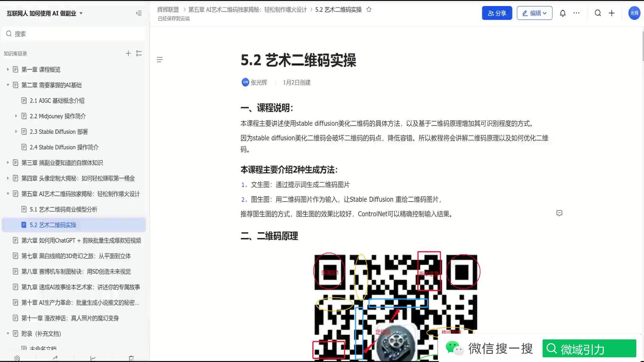
Task: Click the 辉辉联盟 breadcrumb
Action: (168, 9)
